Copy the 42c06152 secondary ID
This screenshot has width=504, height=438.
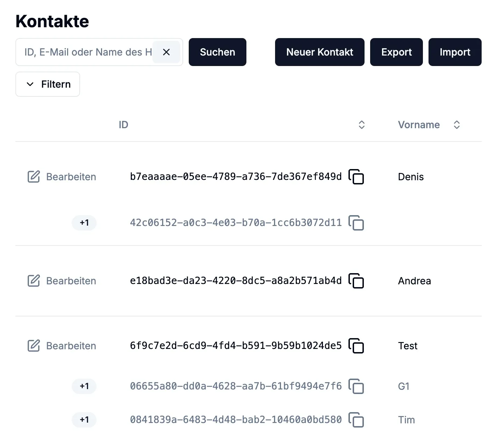coord(357,223)
